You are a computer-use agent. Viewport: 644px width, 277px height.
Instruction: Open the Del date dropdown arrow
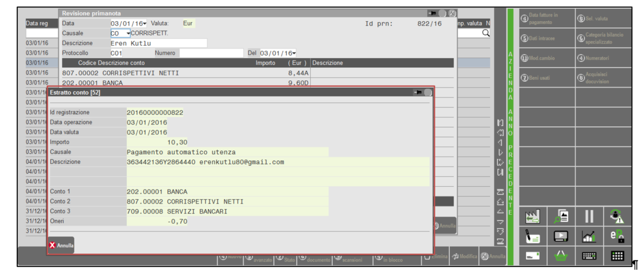coord(294,53)
